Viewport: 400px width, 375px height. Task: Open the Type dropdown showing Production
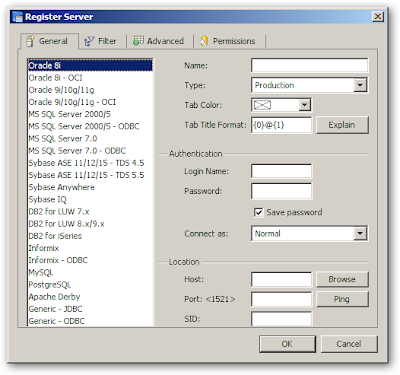[309, 85]
